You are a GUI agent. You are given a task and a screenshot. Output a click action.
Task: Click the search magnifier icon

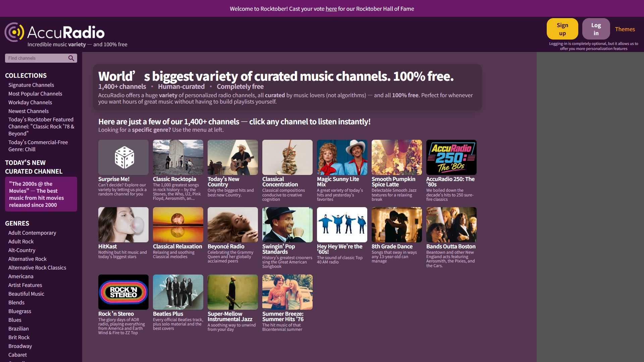coord(71,58)
